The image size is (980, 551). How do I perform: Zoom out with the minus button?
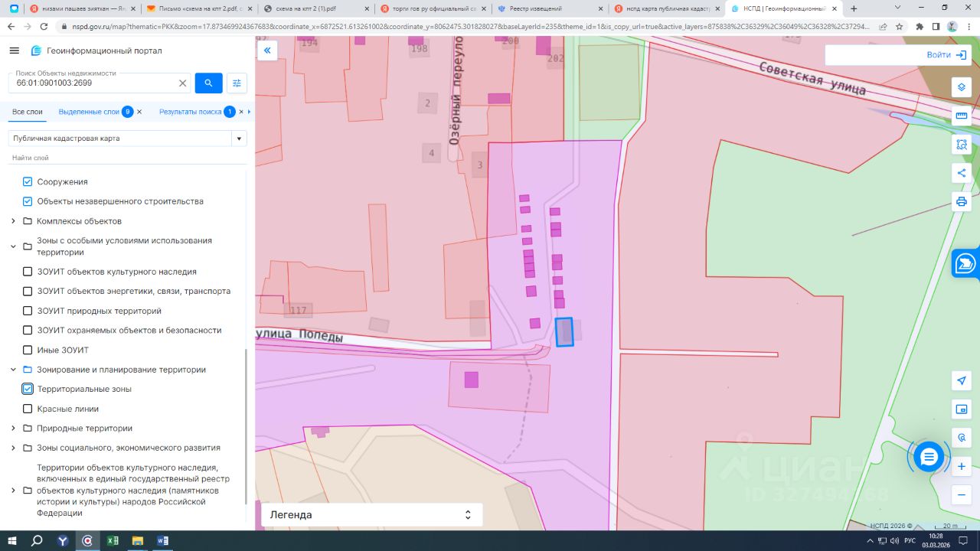tap(962, 495)
